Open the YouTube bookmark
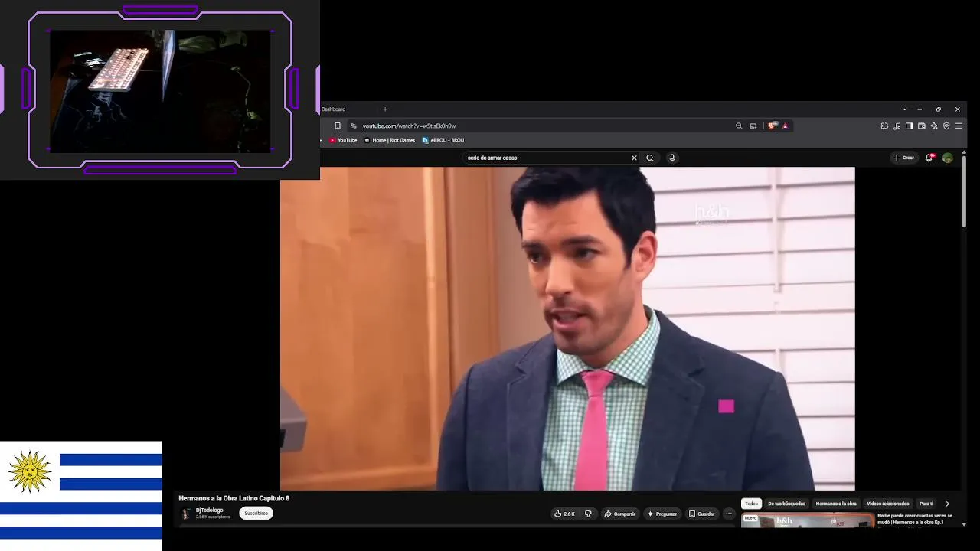Image resolution: width=980 pixels, height=551 pixels. [343, 140]
